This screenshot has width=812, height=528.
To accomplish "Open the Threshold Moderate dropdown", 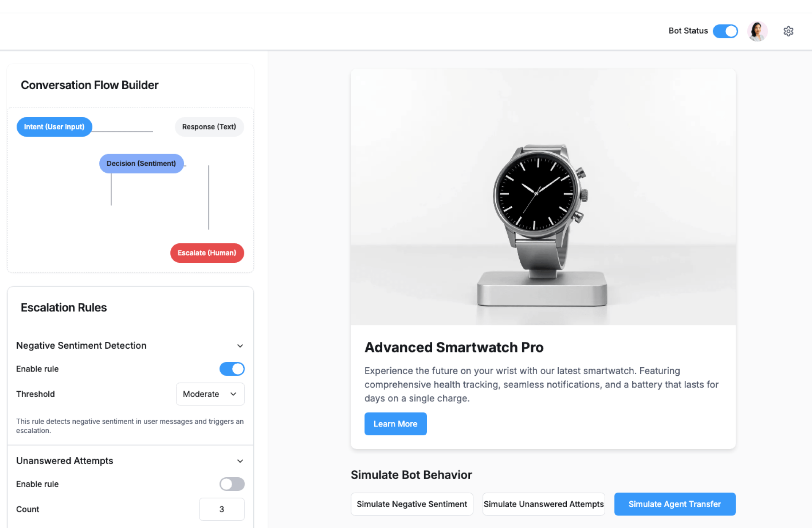I will click(x=210, y=394).
